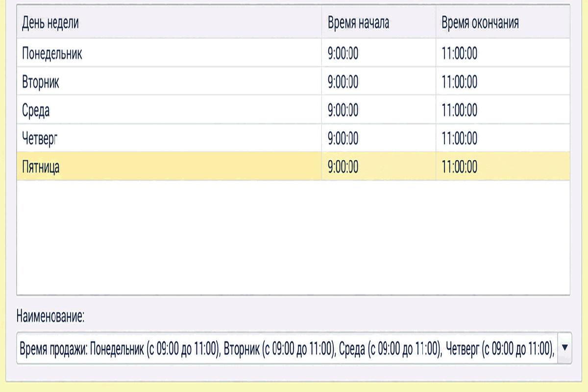Screen dimensions: 588x392
Task: Click Понедельник end time 11:00:00 cell
Action: pyautogui.click(x=503, y=53)
